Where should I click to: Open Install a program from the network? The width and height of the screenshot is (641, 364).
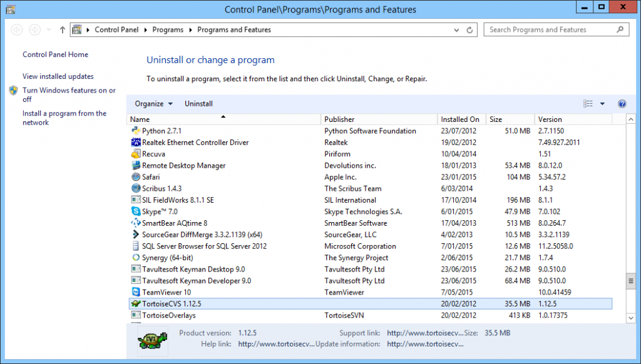pos(64,118)
